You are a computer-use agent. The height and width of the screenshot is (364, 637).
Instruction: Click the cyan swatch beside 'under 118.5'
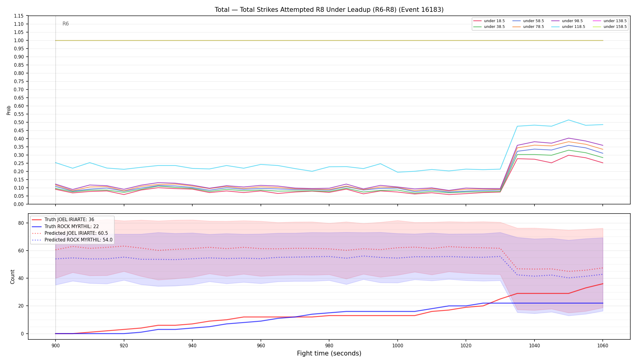click(x=555, y=27)
